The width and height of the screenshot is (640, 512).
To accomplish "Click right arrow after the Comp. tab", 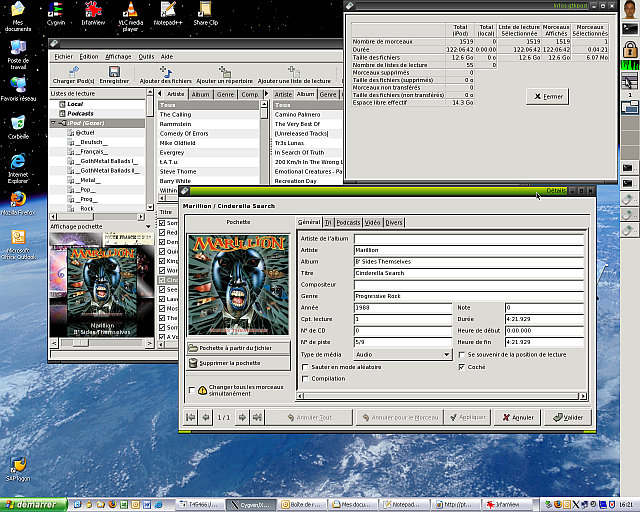I will 267,94.
